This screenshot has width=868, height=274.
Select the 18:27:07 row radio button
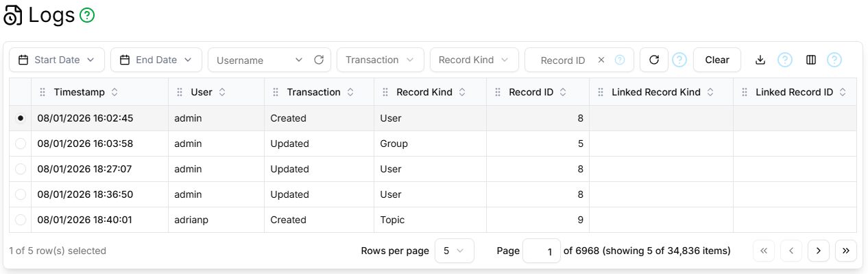click(21, 169)
